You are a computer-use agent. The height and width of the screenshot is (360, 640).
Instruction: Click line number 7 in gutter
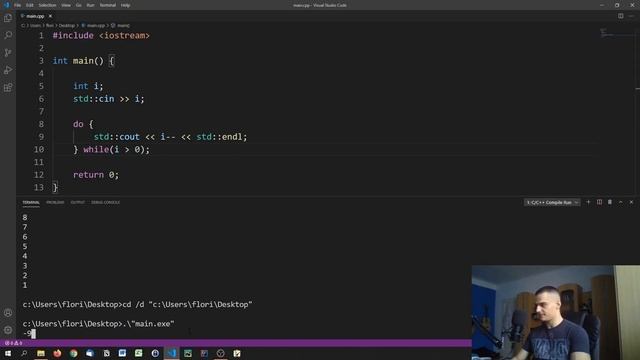point(41,111)
